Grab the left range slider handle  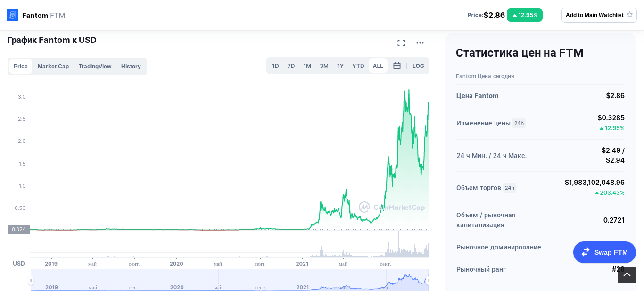click(31, 281)
